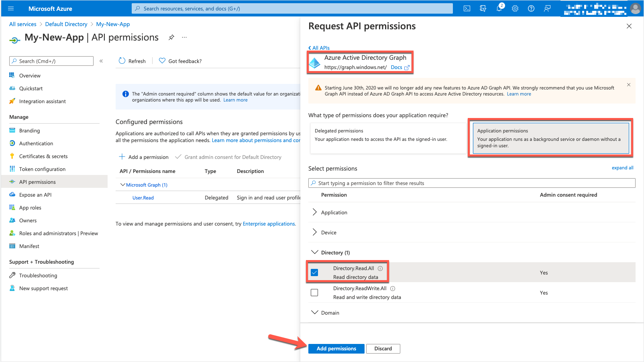Collapse the Directory (1) permission group
The width and height of the screenshot is (644, 362).
[315, 252]
